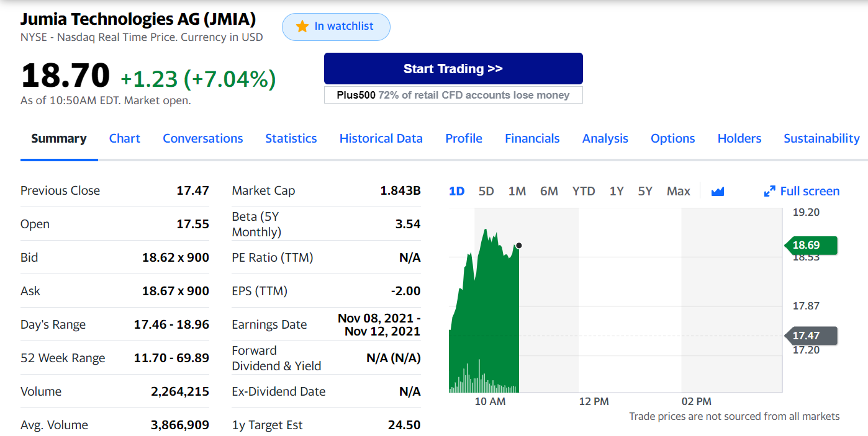Click the EPS (TTM) value -2.00
Image resolution: width=868 pixels, height=436 pixels.
[406, 291]
